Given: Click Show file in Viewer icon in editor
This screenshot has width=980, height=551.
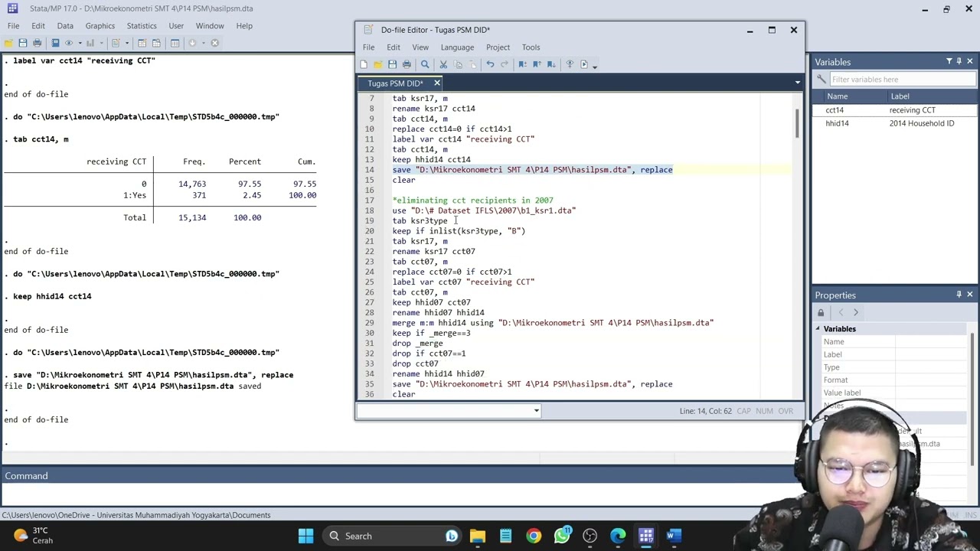Looking at the screenshot, I should (x=570, y=64).
